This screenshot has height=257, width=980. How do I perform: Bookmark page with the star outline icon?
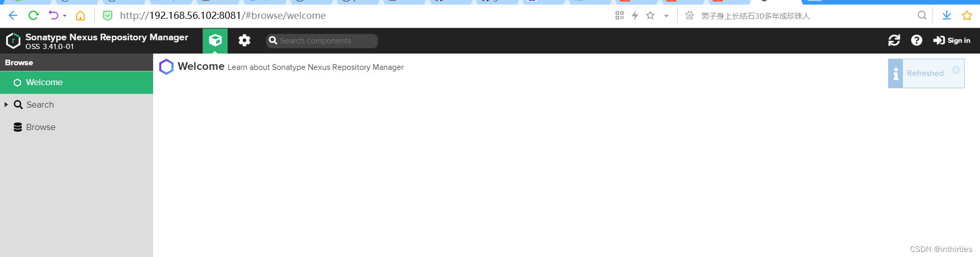(650, 15)
